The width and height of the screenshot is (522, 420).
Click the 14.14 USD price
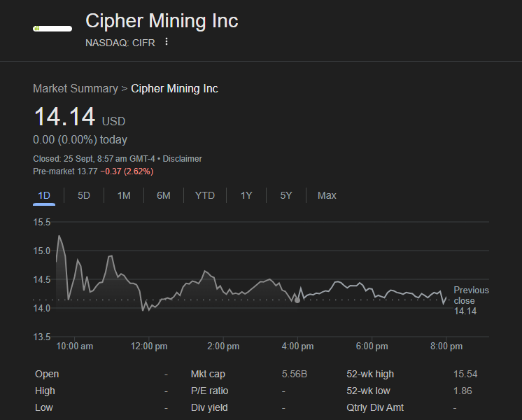coord(65,117)
